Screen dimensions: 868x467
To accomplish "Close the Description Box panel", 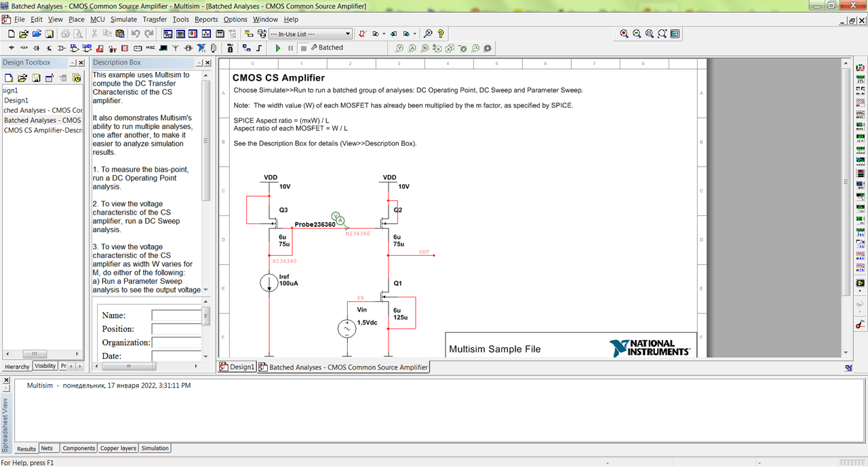I will 208,62.
